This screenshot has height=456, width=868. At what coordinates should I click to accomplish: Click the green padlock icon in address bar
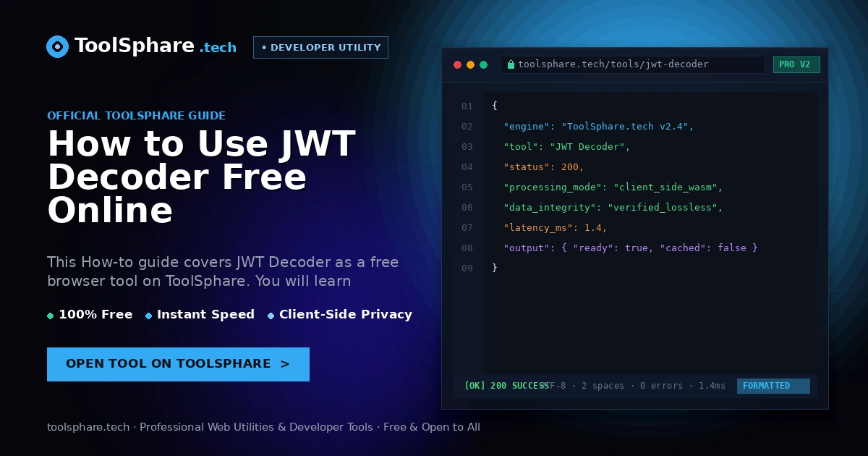pos(511,64)
